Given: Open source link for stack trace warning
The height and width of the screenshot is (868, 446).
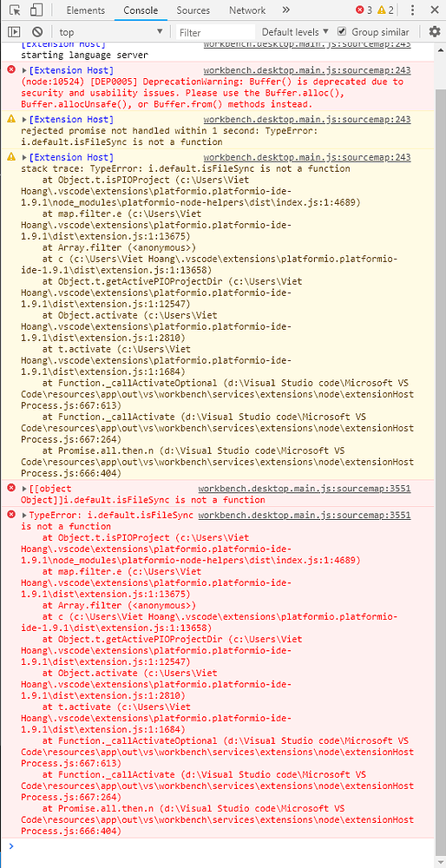Looking at the screenshot, I should click(307, 158).
